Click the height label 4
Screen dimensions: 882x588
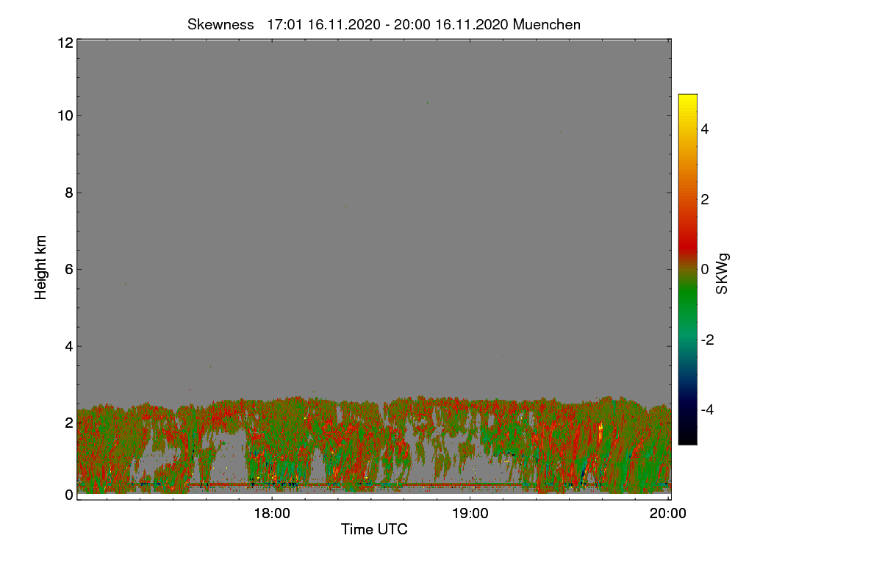click(x=69, y=345)
